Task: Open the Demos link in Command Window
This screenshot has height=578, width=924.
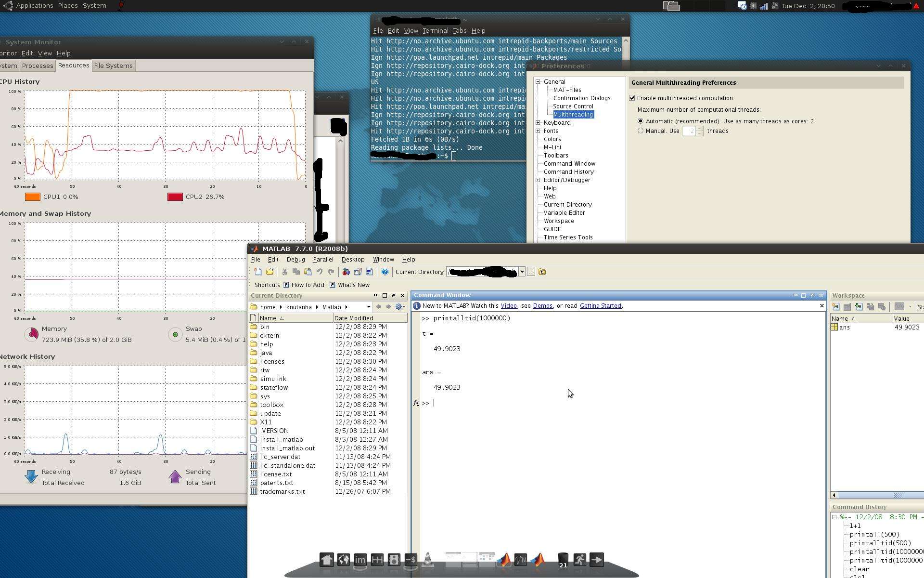Action: pyautogui.click(x=542, y=306)
